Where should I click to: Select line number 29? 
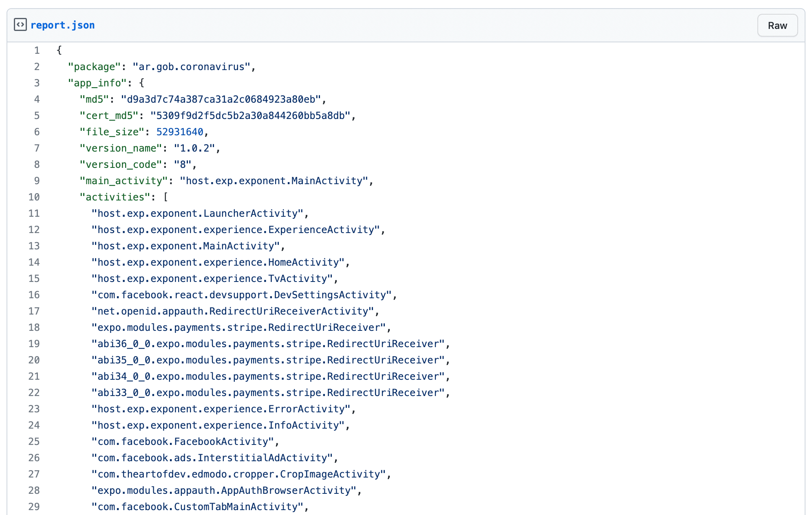pyautogui.click(x=34, y=507)
